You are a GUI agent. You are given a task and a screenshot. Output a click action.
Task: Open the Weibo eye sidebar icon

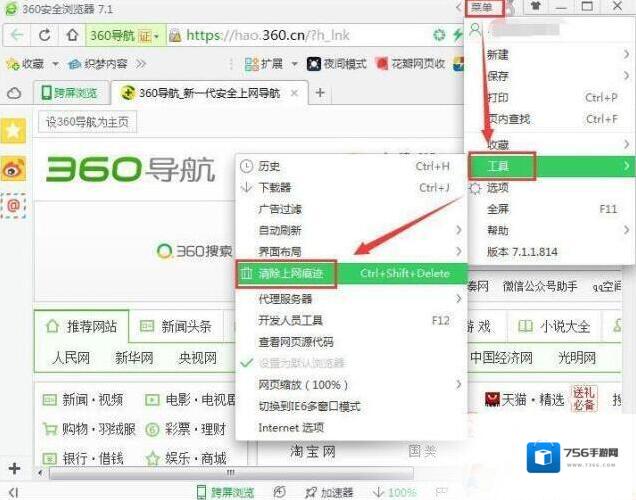pyautogui.click(x=13, y=168)
